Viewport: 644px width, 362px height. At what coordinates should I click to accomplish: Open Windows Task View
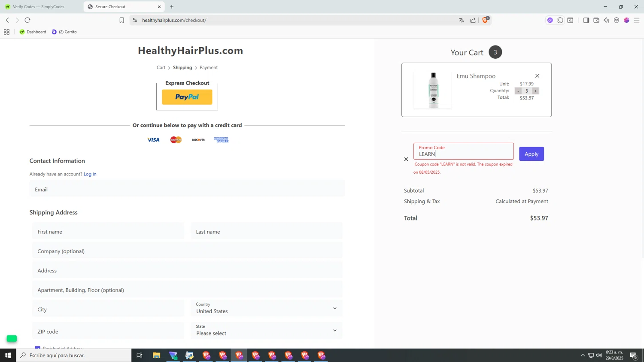point(140,355)
